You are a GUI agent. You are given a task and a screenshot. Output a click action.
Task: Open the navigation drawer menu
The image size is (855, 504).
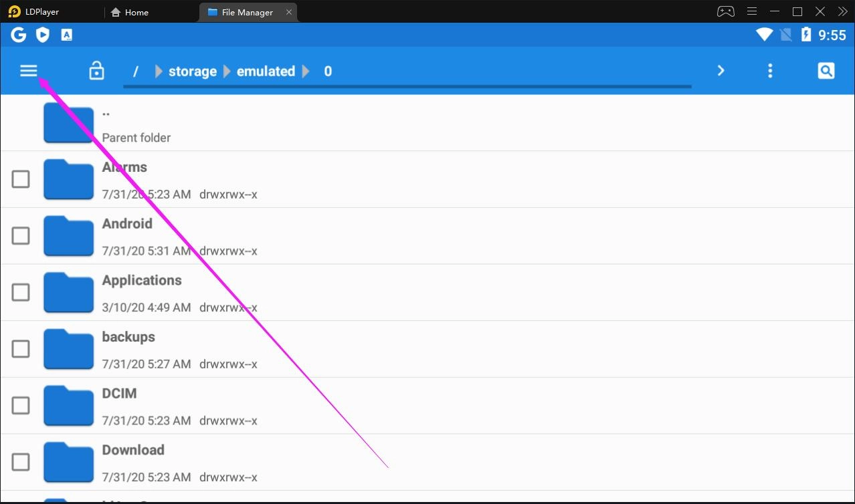point(29,70)
